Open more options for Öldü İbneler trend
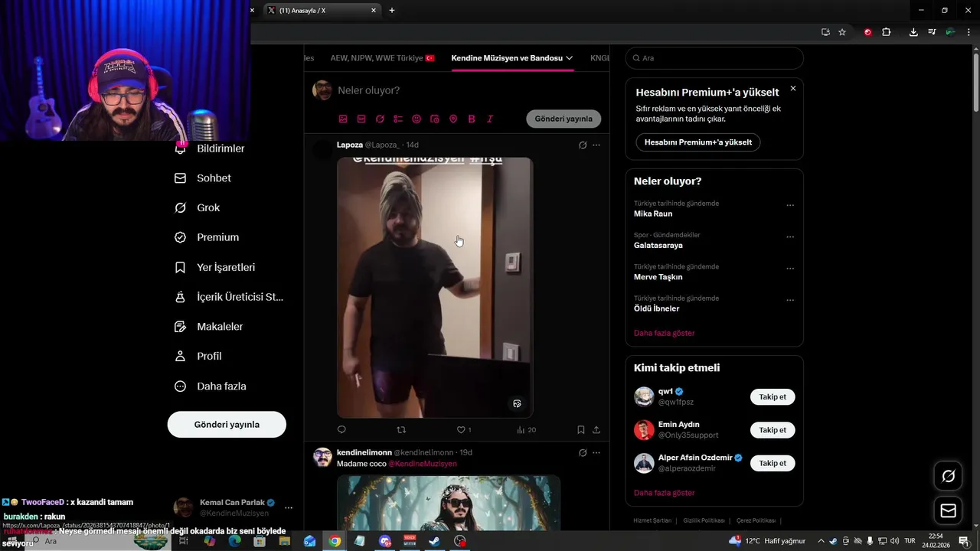 pos(790,300)
